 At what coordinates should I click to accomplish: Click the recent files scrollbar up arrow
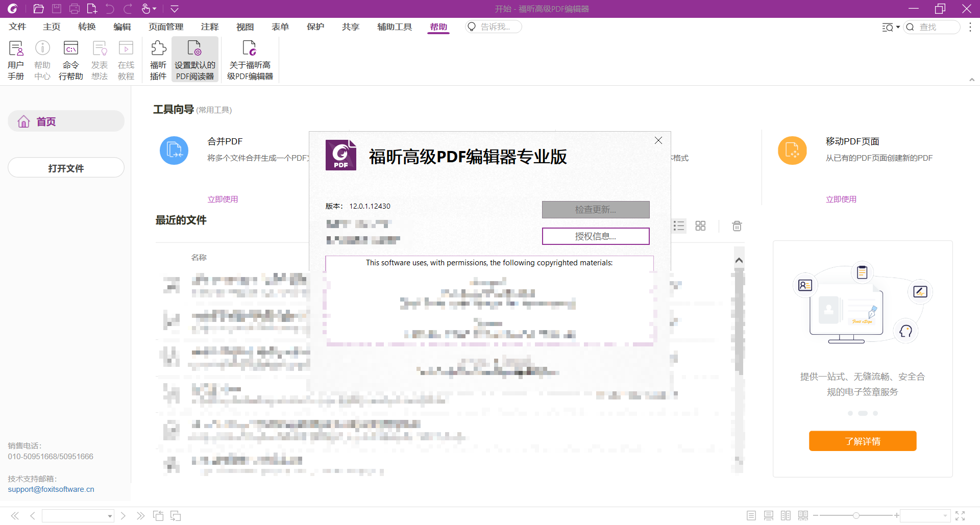tap(739, 260)
